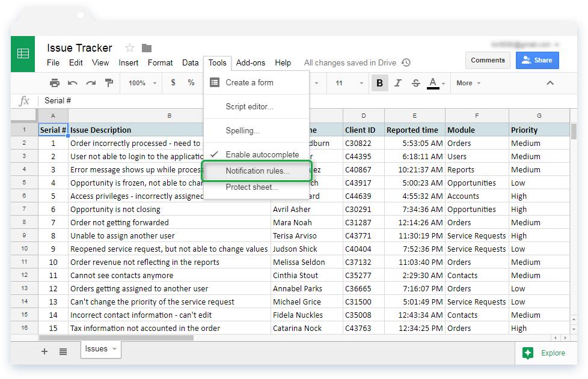Format value as currency with dollar icon
The image size is (588, 379).
pos(173,83)
